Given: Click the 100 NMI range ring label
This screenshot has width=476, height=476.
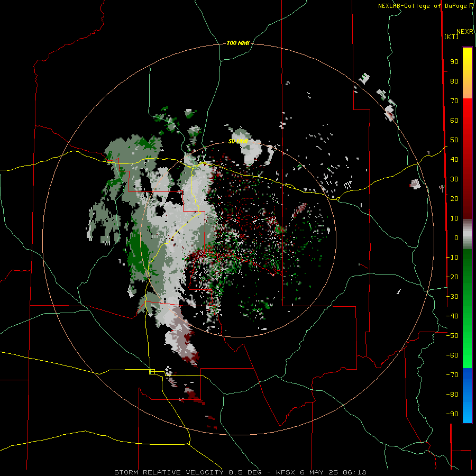Looking at the screenshot, I should pyautogui.click(x=238, y=43).
